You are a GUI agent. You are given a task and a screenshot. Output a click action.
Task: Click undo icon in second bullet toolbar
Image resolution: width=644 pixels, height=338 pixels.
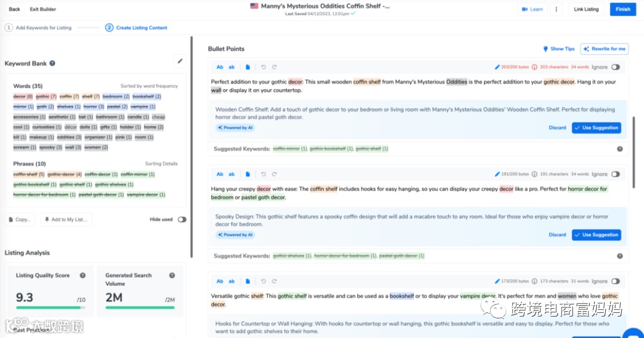[264, 174]
